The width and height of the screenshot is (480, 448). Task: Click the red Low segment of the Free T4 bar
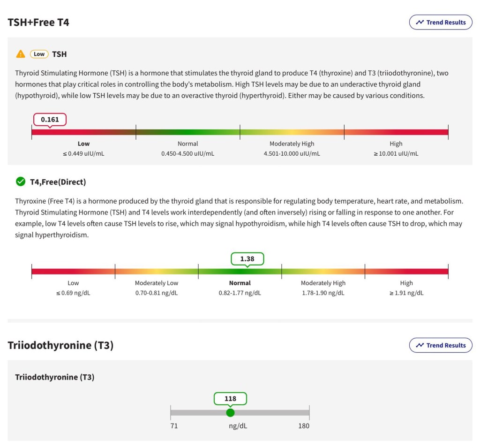coord(73,271)
